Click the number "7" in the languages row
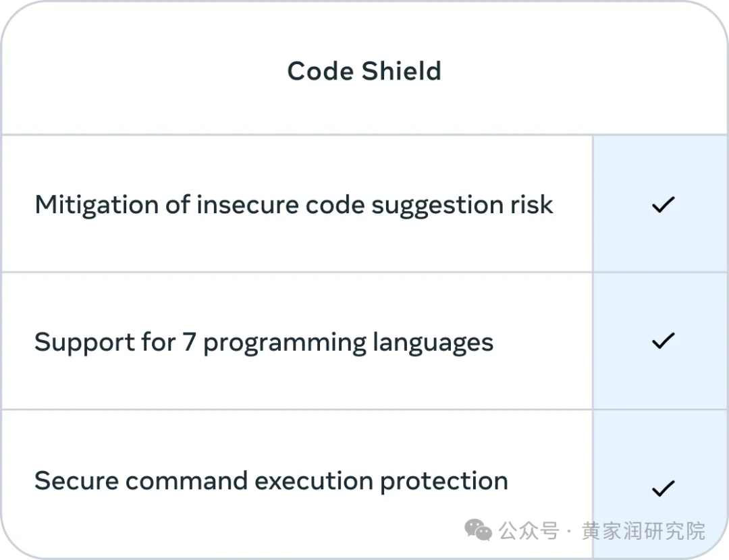This screenshot has width=729, height=560. [189, 342]
